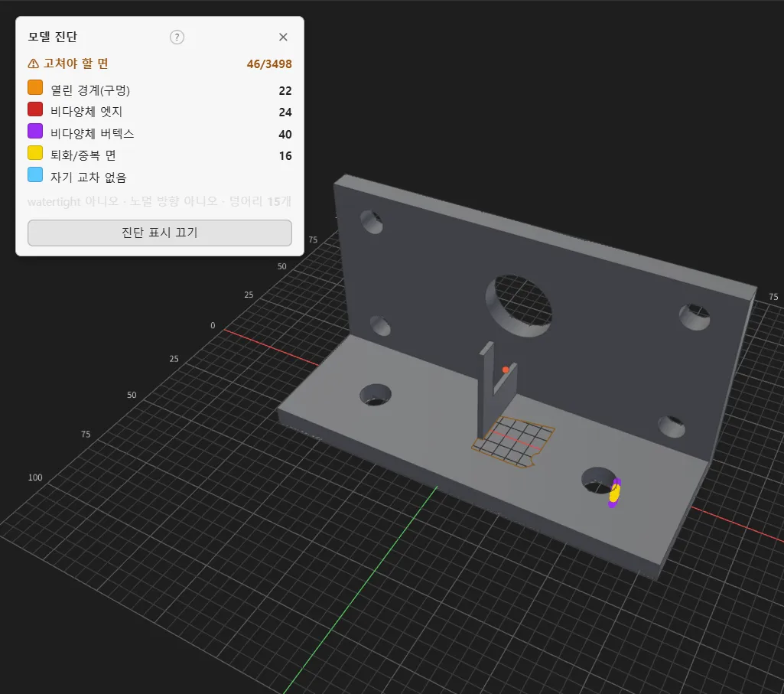Screen dimensions: 784x694
Task: Select the 비다양체 엣지 label
Action: pos(86,112)
